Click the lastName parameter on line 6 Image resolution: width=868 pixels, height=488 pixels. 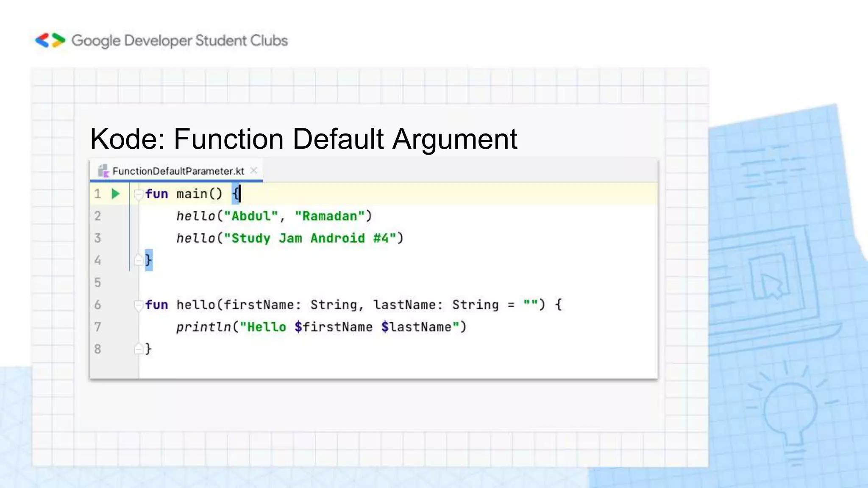coord(404,305)
